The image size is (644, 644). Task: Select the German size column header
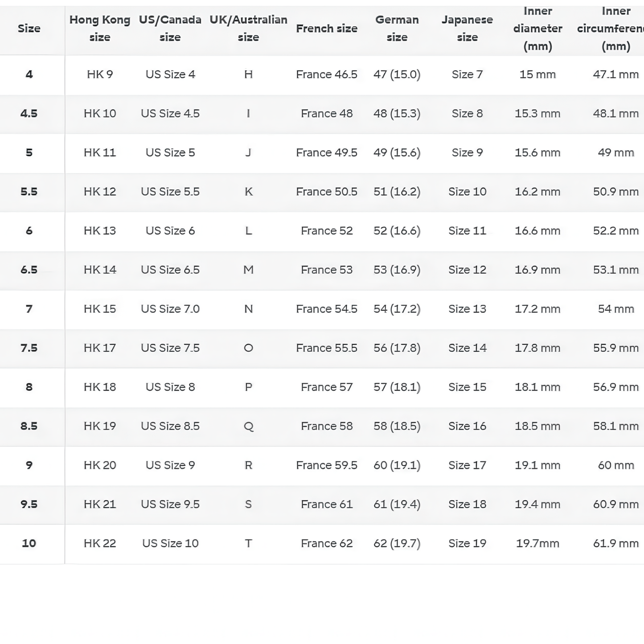[397, 29]
